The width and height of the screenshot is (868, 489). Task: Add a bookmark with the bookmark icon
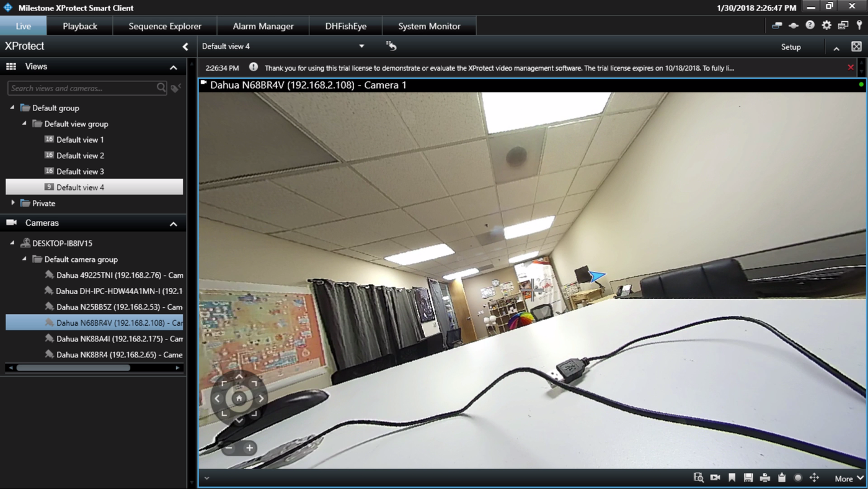point(732,478)
